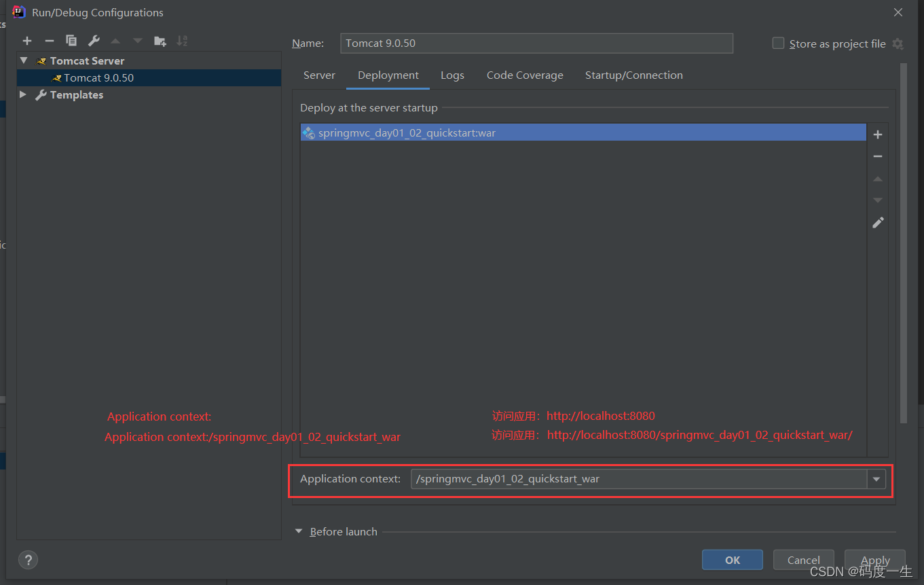Edit artifact with the pencil icon
This screenshot has height=585, width=924.
878,222
